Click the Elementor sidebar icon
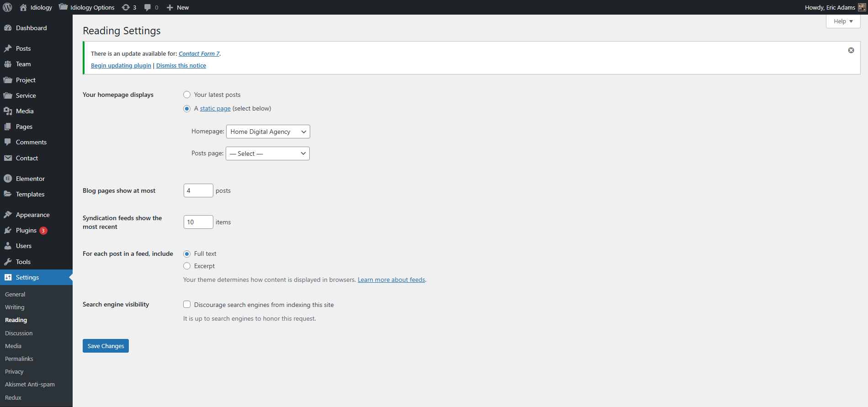Viewport: 868px width, 407px height. [8, 179]
